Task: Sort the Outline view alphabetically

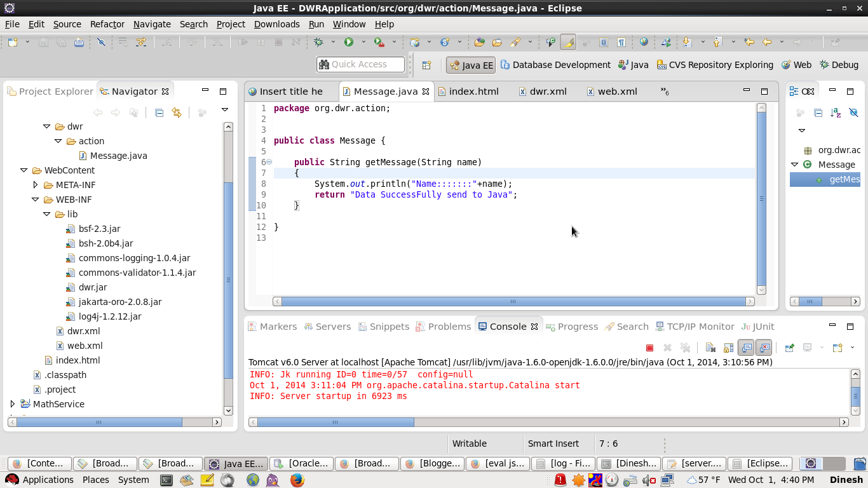Action: [836, 112]
